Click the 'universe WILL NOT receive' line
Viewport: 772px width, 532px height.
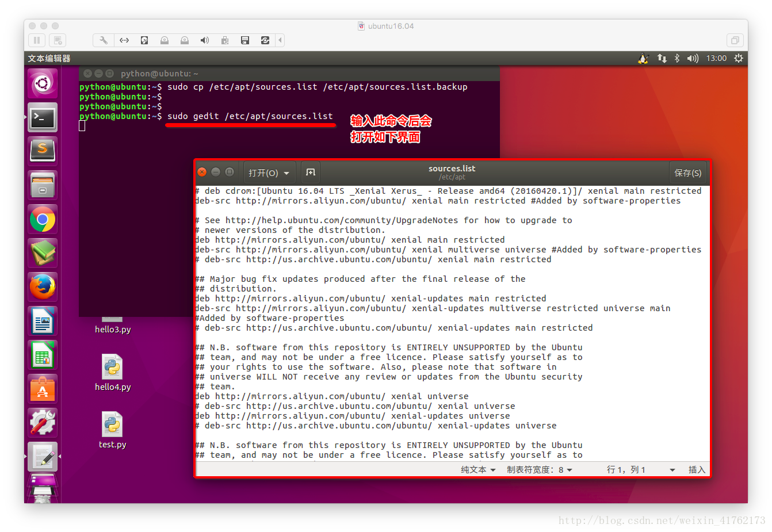click(x=389, y=377)
